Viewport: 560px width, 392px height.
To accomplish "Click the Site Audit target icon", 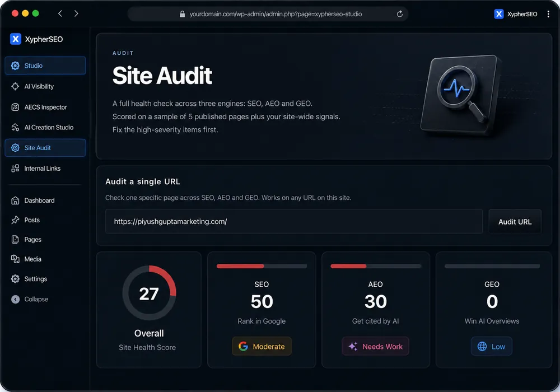I will tap(15, 148).
